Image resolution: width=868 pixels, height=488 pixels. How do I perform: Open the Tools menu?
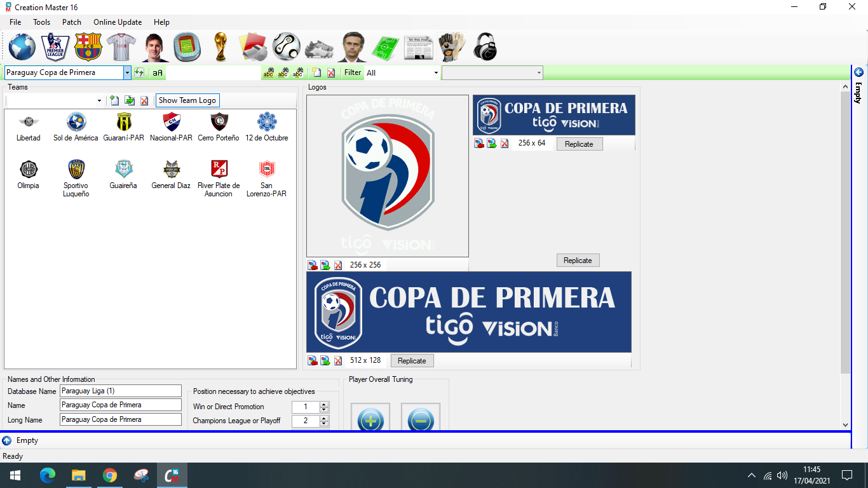coord(42,22)
